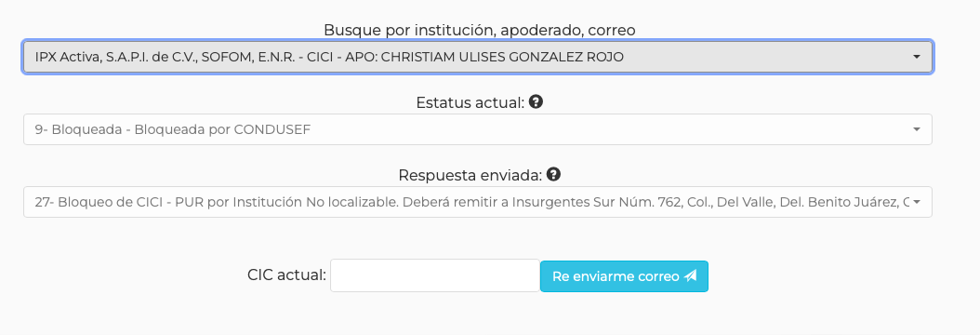Open the 27- Bloqueo de CICI response dropdown
Screen dimensions: 980x335
478,202
